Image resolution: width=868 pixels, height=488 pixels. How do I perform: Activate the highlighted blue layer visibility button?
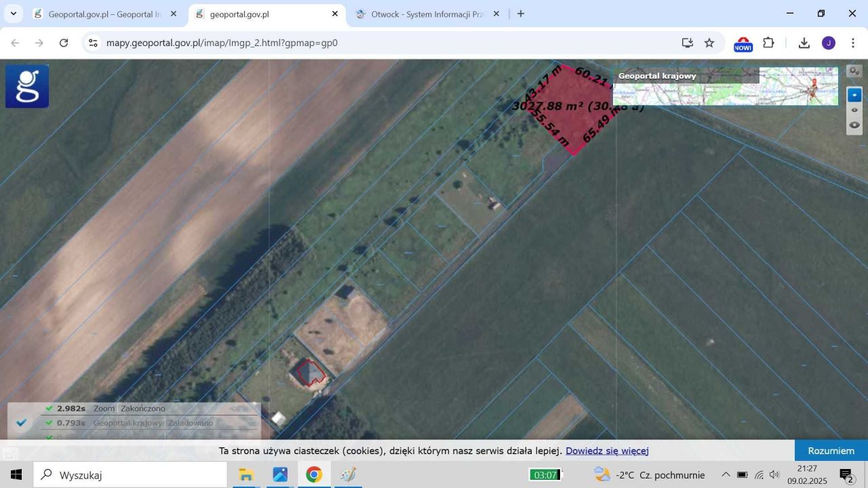point(854,95)
